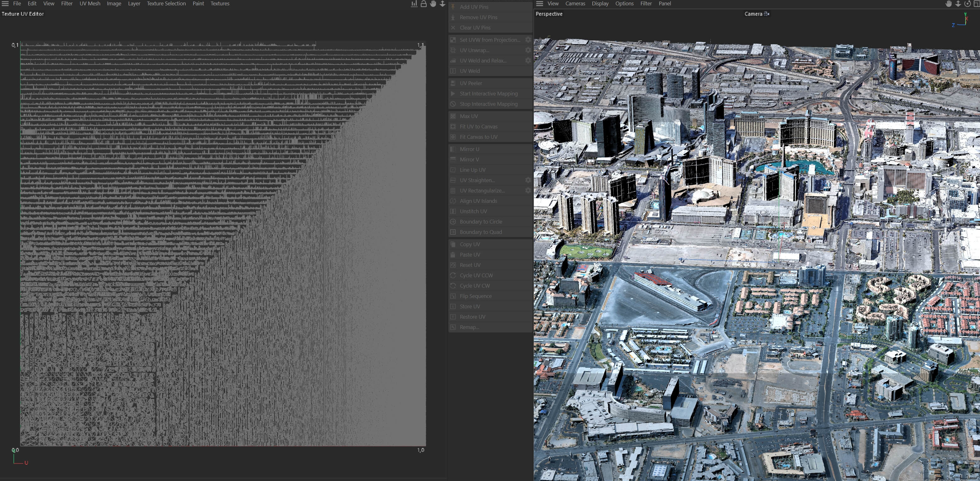Open the Display menu in the viewport
The width and height of the screenshot is (980, 481).
pos(600,3)
